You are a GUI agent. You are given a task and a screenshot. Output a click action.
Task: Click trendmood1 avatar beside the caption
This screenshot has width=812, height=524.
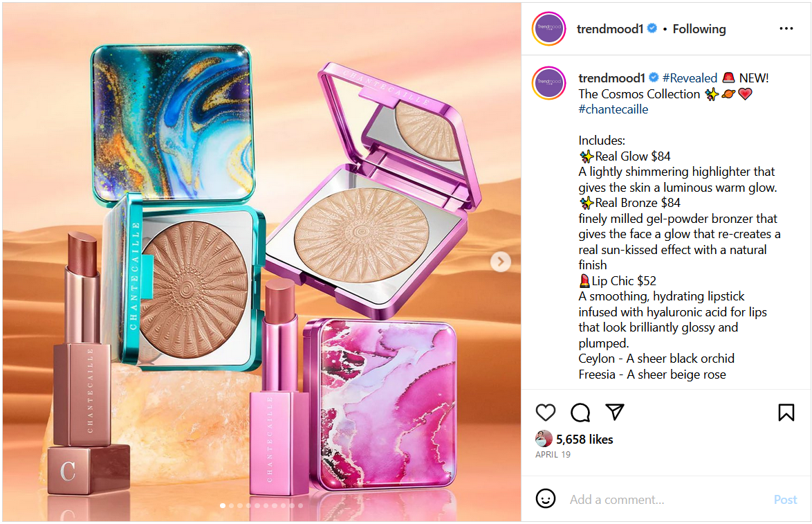coord(548,83)
